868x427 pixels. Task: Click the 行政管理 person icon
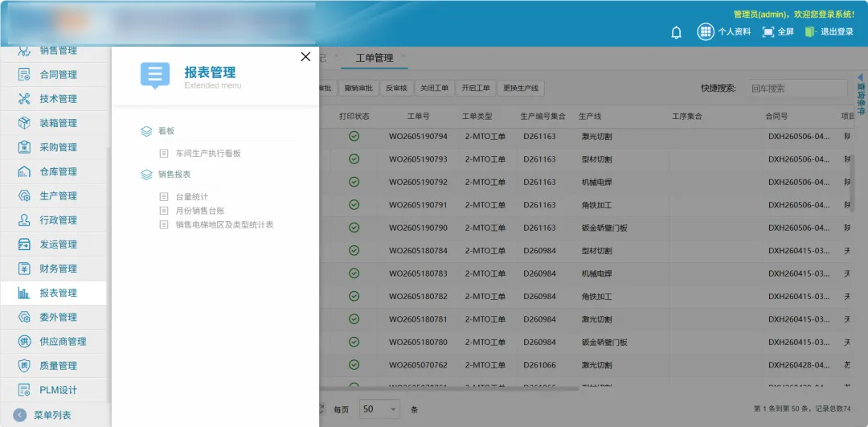tap(24, 220)
